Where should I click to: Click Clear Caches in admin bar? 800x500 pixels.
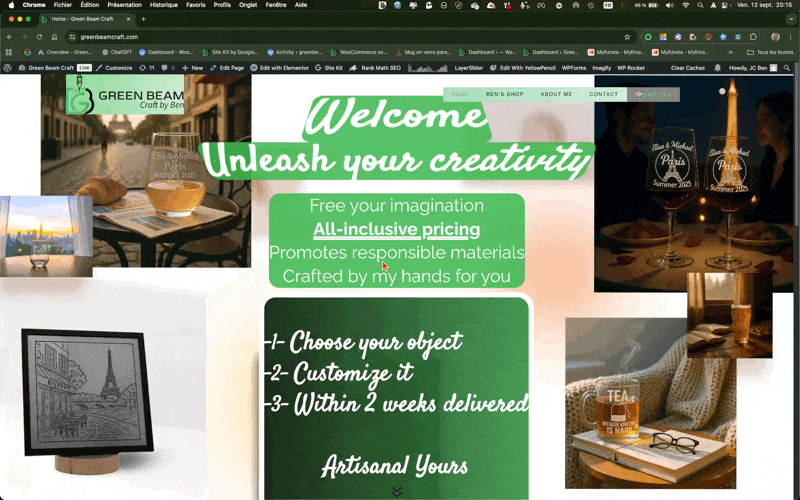[688, 68]
